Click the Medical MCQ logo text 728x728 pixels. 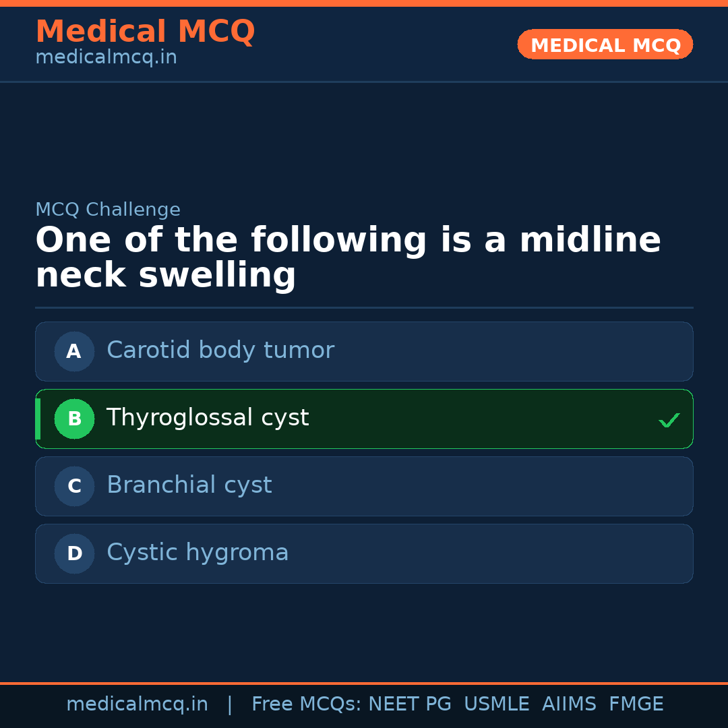pyautogui.click(x=145, y=31)
